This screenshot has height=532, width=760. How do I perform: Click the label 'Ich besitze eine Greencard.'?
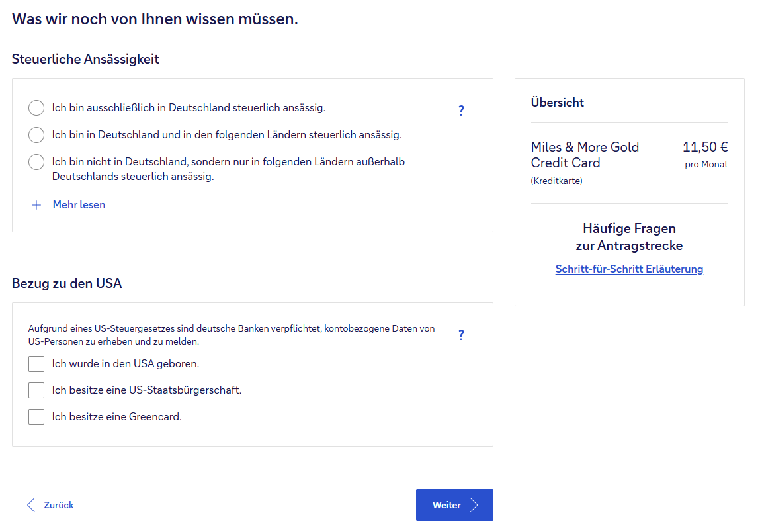(x=116, y=417)
